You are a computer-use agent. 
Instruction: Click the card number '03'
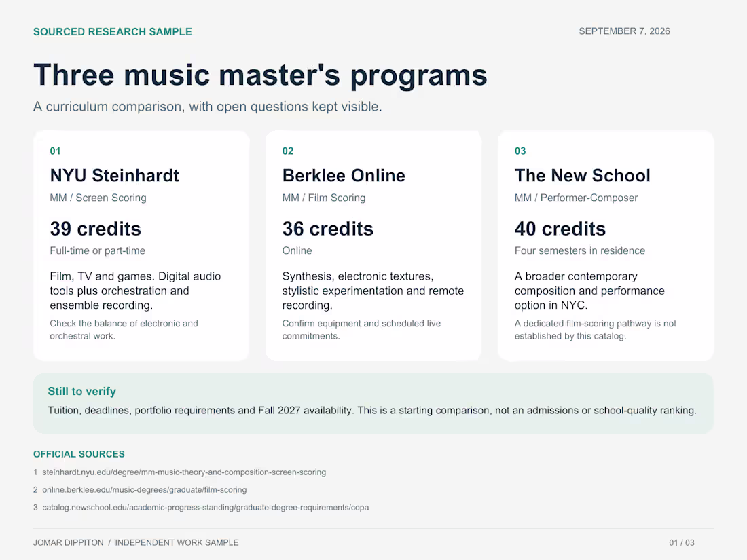click(520, 151)
